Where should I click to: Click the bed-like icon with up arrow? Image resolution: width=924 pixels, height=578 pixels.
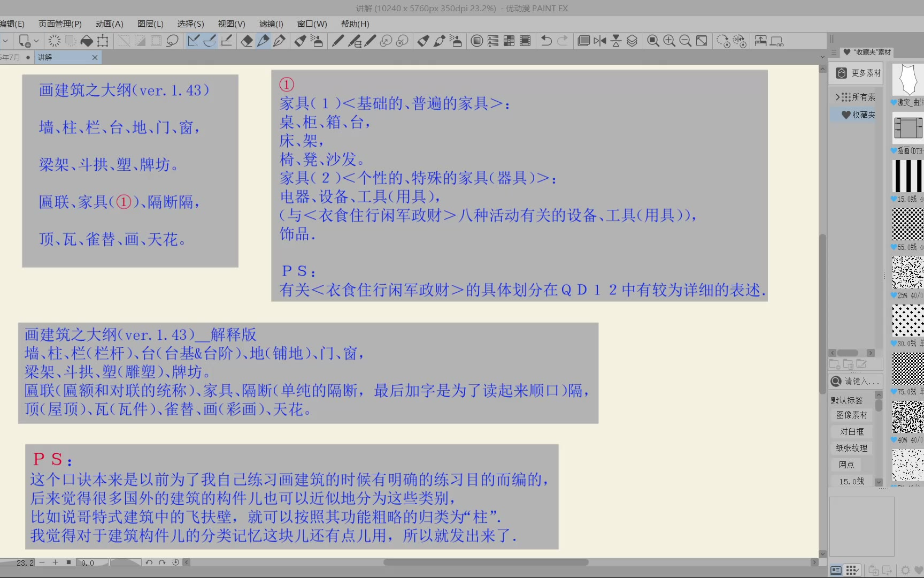point(760,41)
